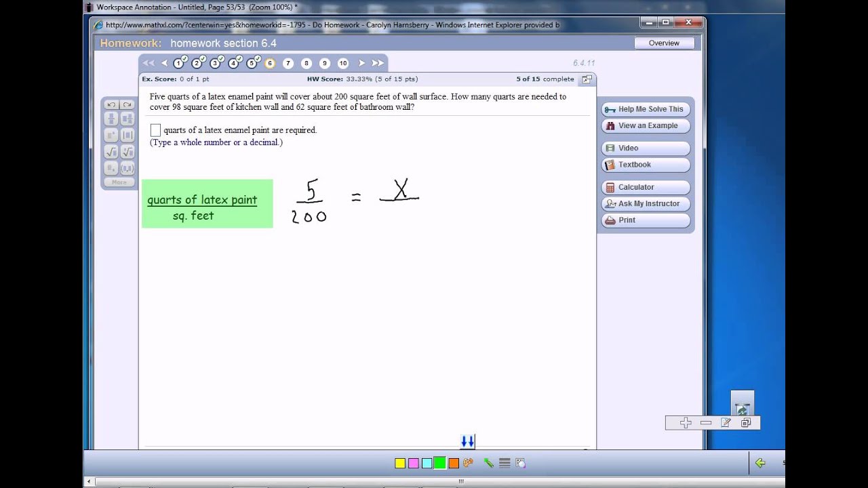
Task: Jump to the last question
Action: pos(378,63)
